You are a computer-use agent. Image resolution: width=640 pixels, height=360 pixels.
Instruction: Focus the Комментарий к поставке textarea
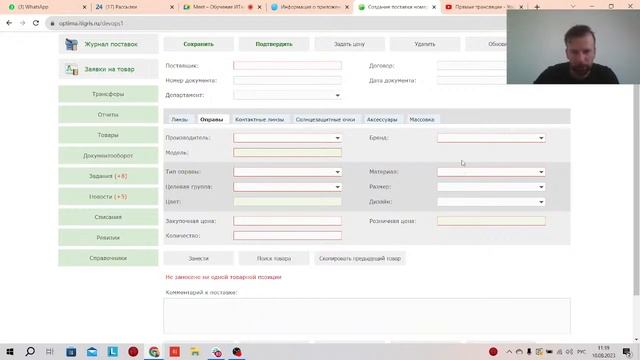367,316
